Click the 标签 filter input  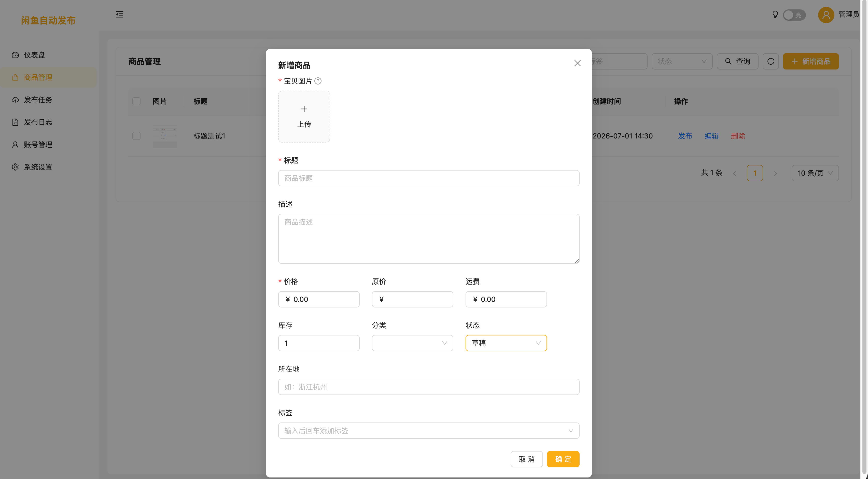[619, 61]
